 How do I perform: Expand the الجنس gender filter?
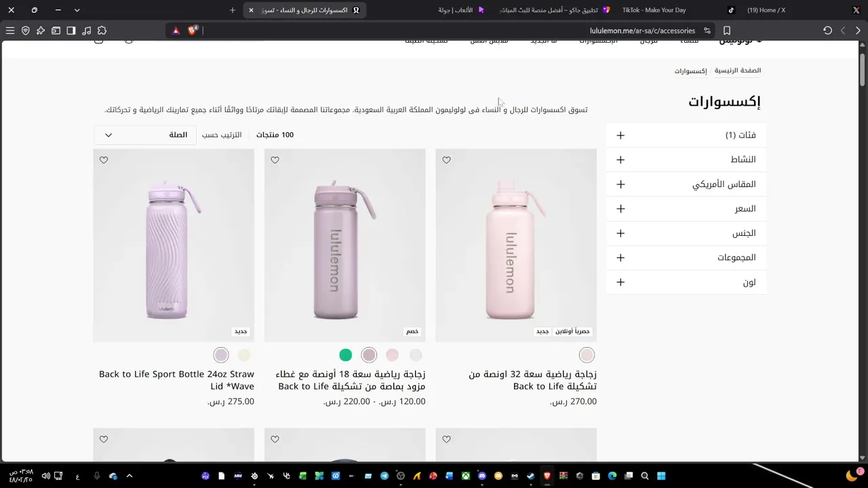click(x=686, y=233)
